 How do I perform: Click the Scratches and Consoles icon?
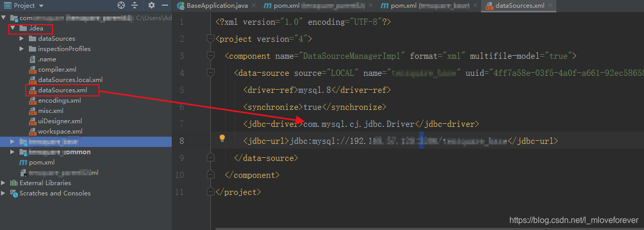[14, 193]
